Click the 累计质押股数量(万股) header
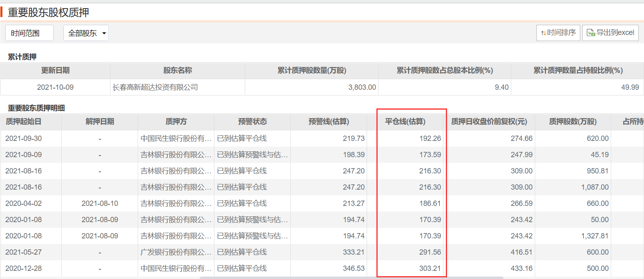644x279 pixels. tap(311, 70)
